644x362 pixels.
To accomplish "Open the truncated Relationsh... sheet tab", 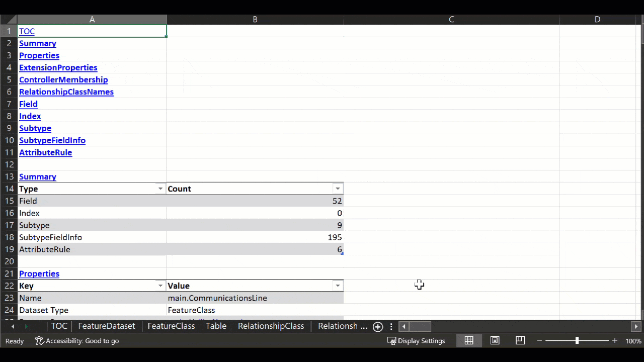I will coord(343,326).
